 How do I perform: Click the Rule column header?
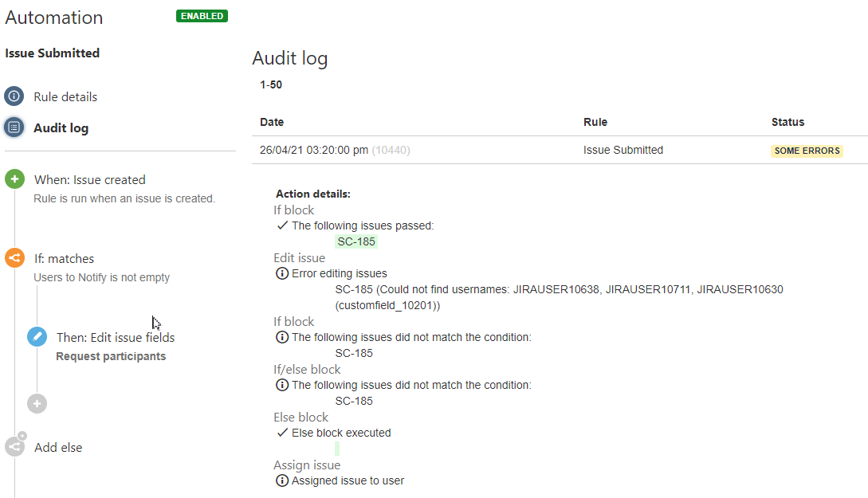point(595,122)
